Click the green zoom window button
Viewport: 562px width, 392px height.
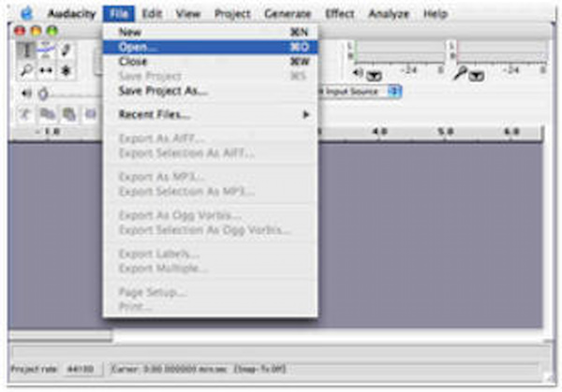[52, 31]
